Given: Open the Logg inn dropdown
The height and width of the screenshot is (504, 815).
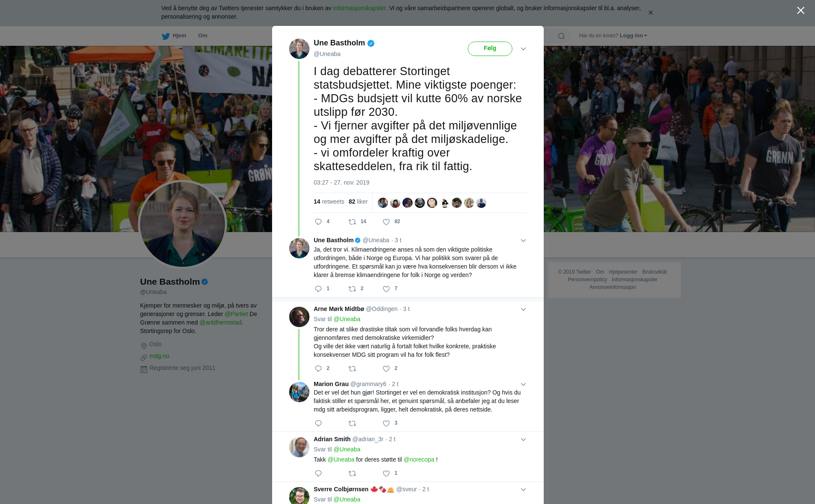Looking at the screenshot, I should coord(633,36).
